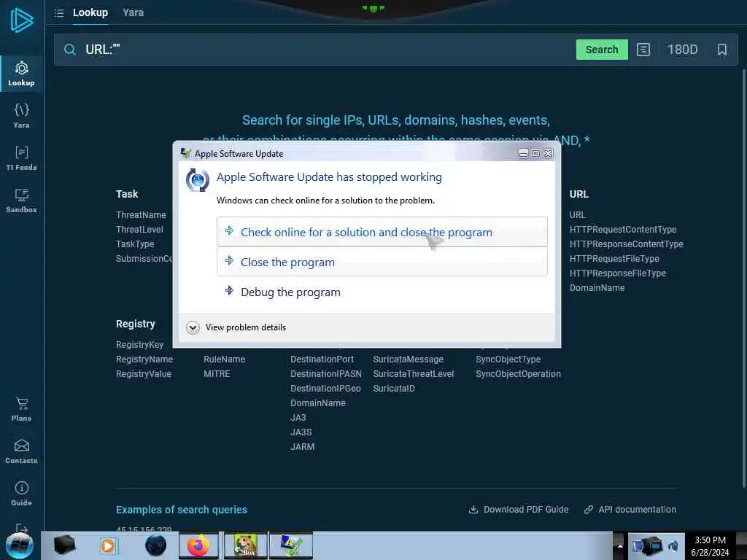Open the 180D time range selector
The image size is (747, 560).
pos(682,50)
